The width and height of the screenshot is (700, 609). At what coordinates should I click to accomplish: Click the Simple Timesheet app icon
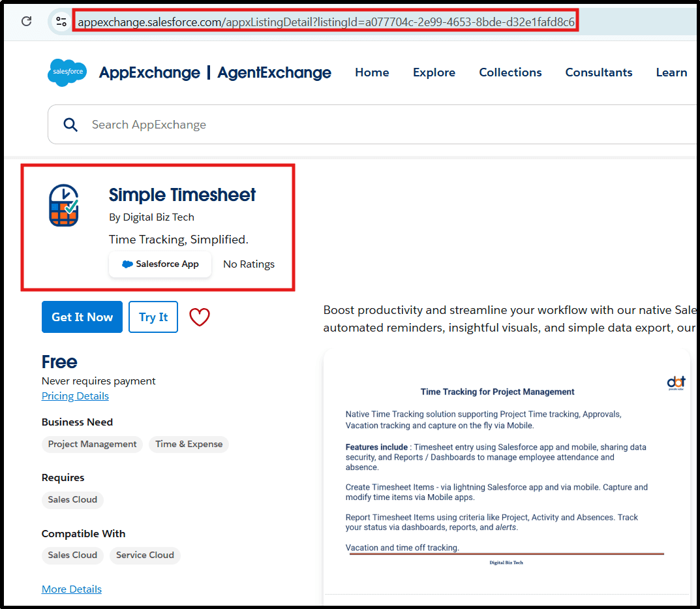64,206
